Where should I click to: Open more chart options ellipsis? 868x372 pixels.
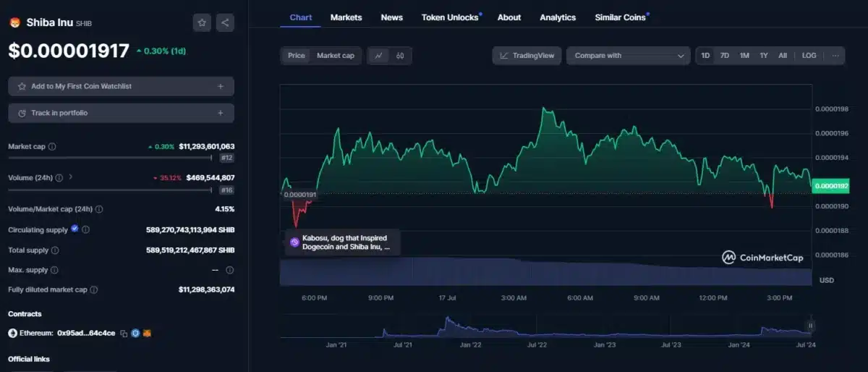pos(835,56)
